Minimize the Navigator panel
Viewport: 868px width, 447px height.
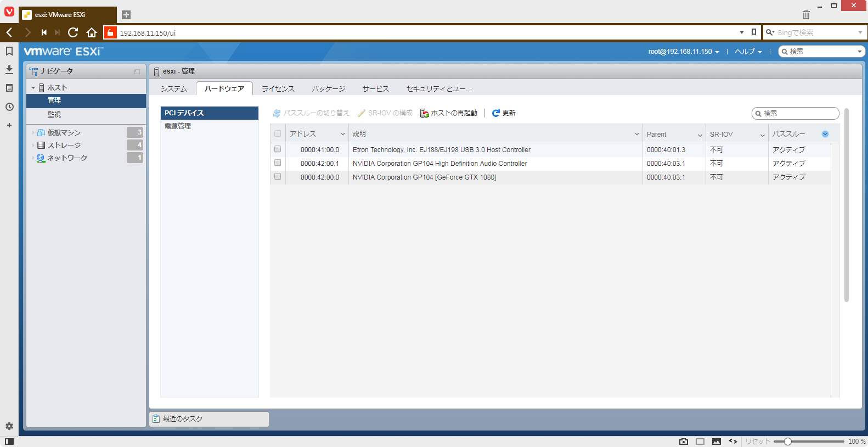tap(137, 71)
